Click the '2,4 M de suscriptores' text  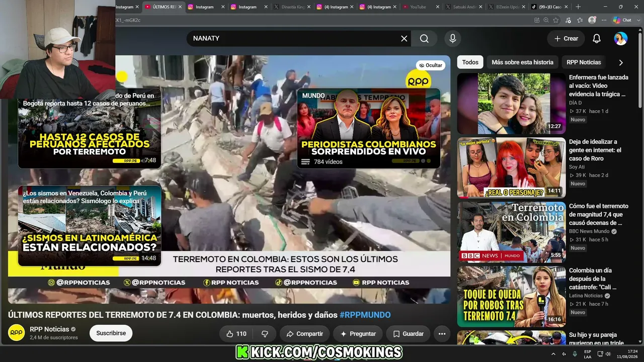tap(54, 337)
